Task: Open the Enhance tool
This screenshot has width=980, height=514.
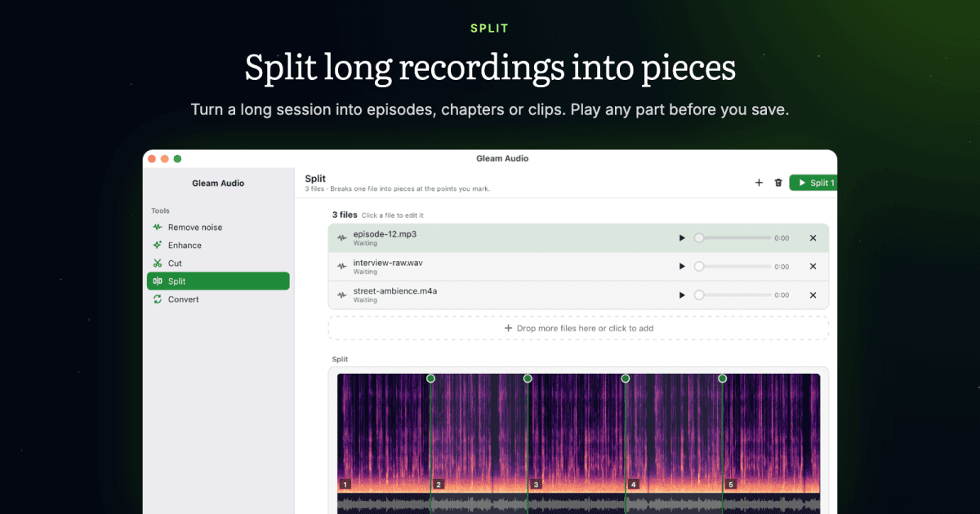Action: 218,246
